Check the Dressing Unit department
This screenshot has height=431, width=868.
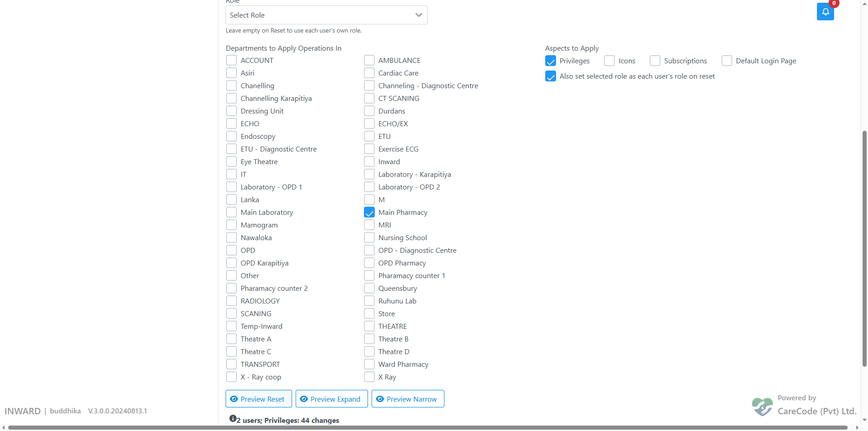[x=231, y=111]
